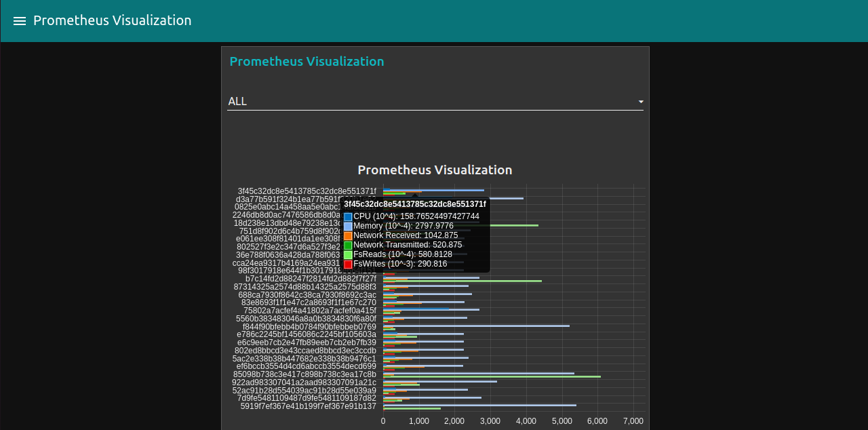Open the hamburger navigation menu

[20, 21]
